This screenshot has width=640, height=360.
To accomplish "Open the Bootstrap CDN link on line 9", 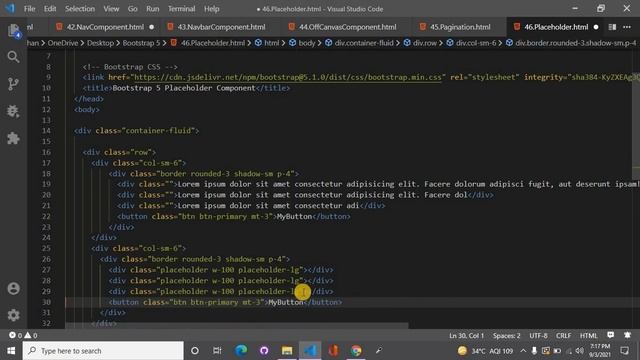I will 287,78.
